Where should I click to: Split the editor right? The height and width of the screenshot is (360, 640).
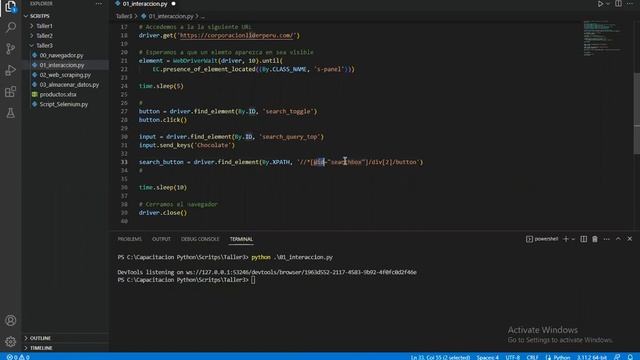[618, 4]
